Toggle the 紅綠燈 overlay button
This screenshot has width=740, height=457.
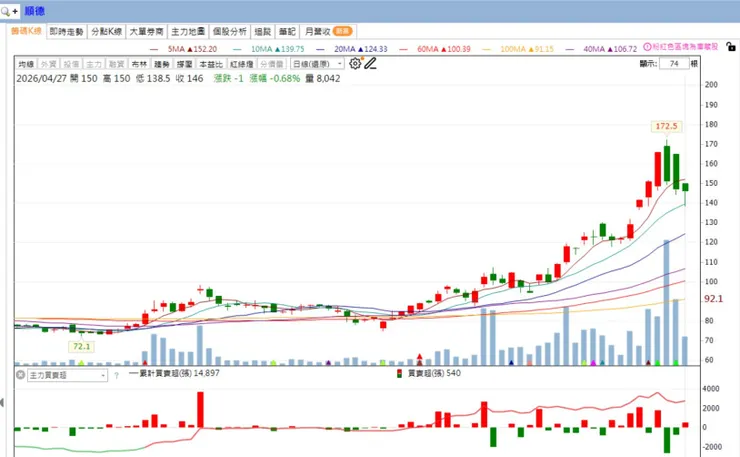242,64
